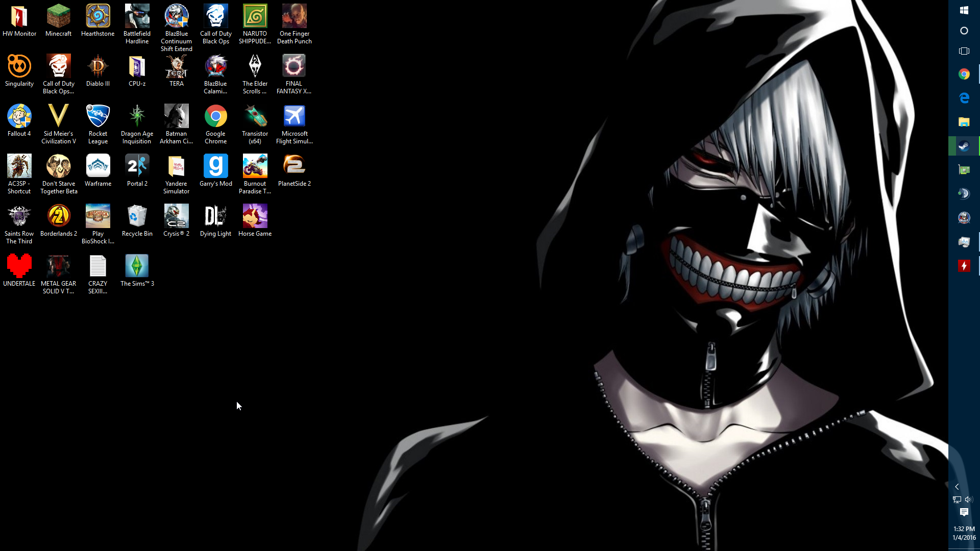
Task: Open File Explorer from the taskbar
Action: tap(964, 122)
